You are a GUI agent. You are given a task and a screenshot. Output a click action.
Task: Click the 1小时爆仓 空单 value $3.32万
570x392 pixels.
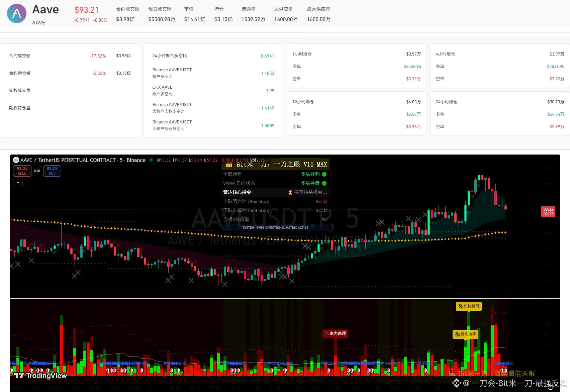point(413,79)
